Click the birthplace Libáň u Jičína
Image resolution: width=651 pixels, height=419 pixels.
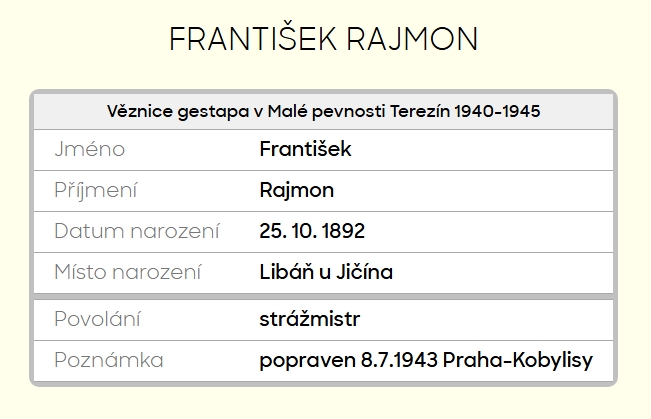click(326, 272)
